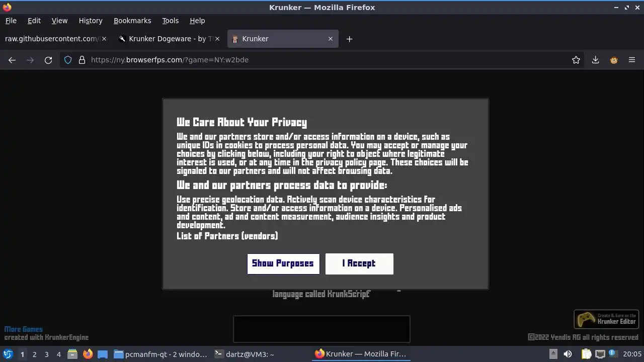Click the notification tray icon with exclamation mark

click(x=612, y=354)
